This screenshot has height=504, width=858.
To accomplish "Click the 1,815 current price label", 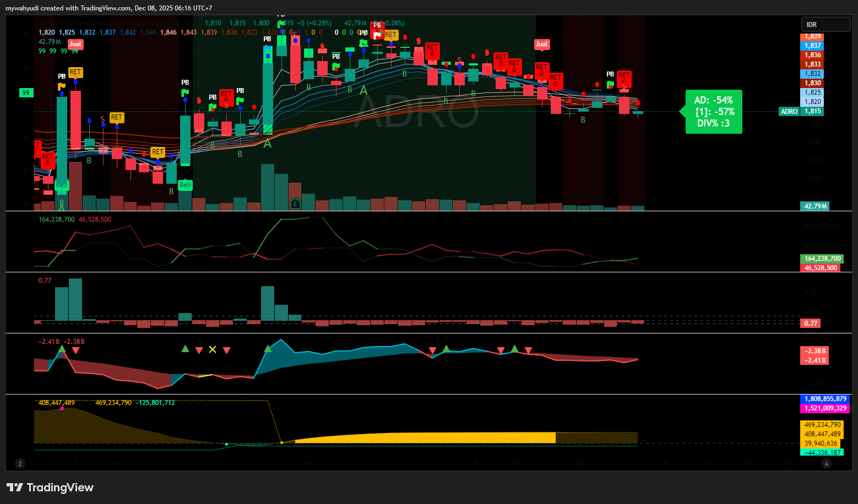I will click(x=813, y=111).
